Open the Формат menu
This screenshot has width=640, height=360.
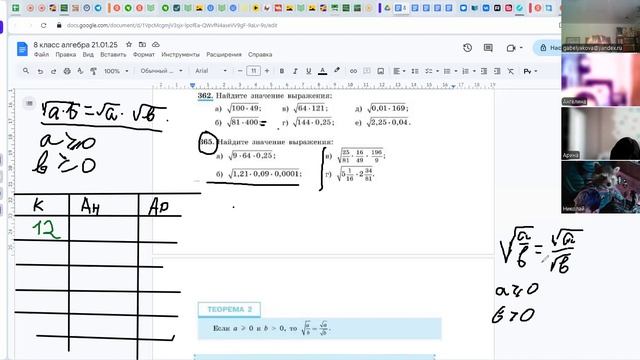tap(144, 54)
